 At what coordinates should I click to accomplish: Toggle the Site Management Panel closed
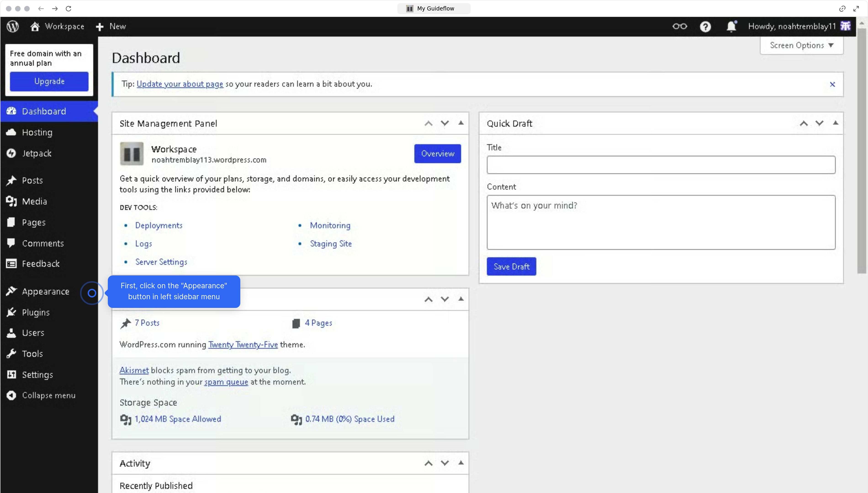461,123
